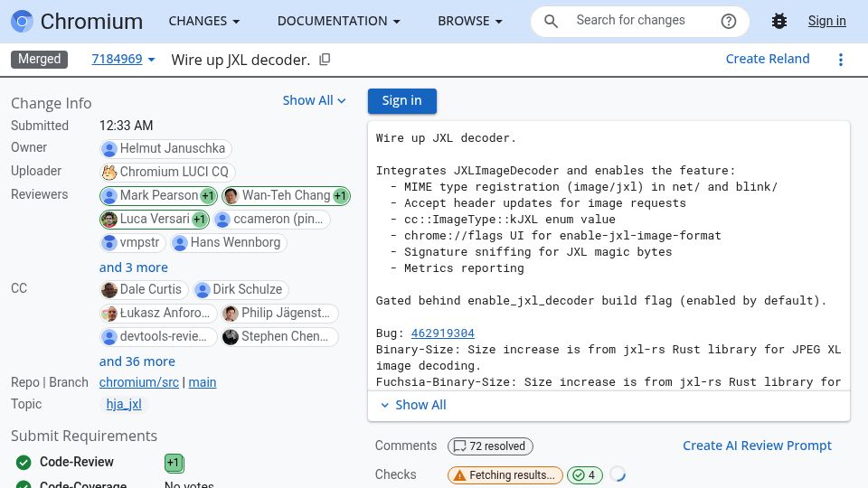Click Sign in link in header

click(826, 21)
